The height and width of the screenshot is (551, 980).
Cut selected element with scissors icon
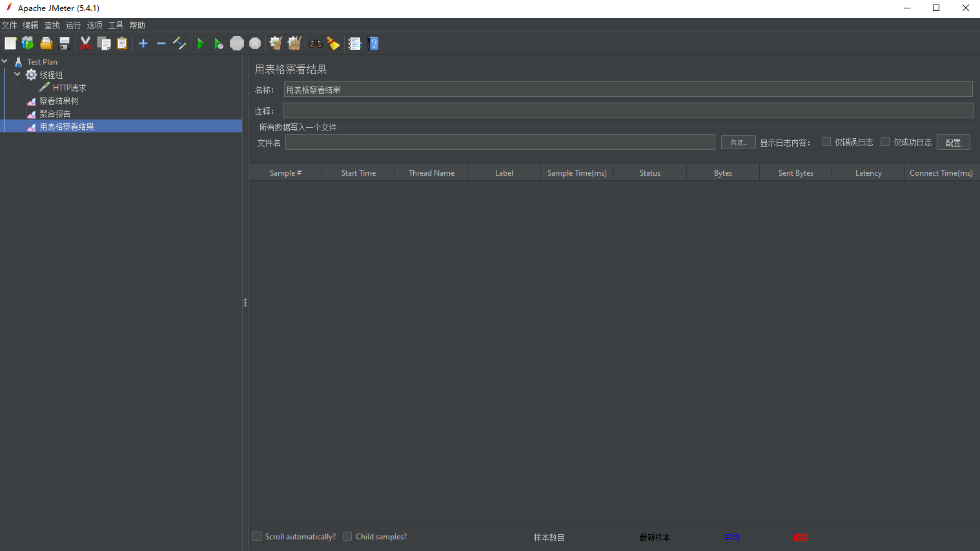click(85, 43)
